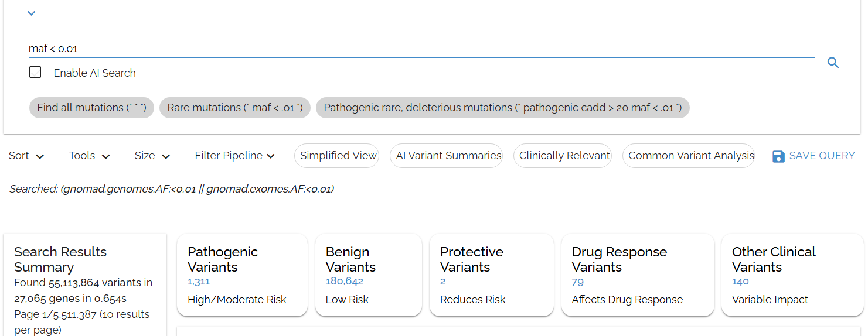The width and height of the screenshot is (868, 336).
Task: Expand the Size dropdown
Action: point(152,156)
